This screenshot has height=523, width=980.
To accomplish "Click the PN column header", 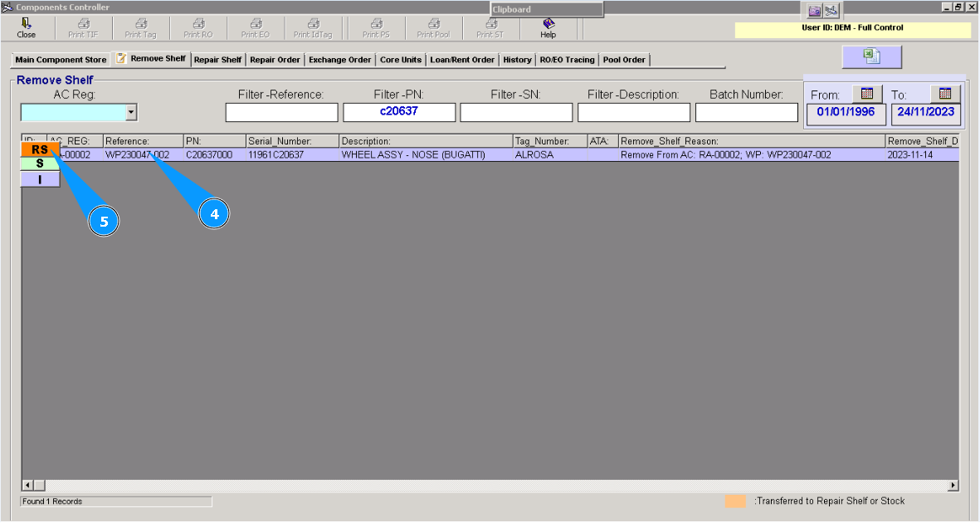I will [x=214, y=141].
